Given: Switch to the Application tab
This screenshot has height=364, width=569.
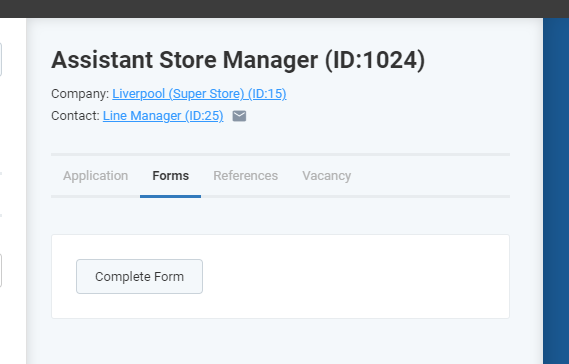Looking at the screenshot, I should [95, 176].
